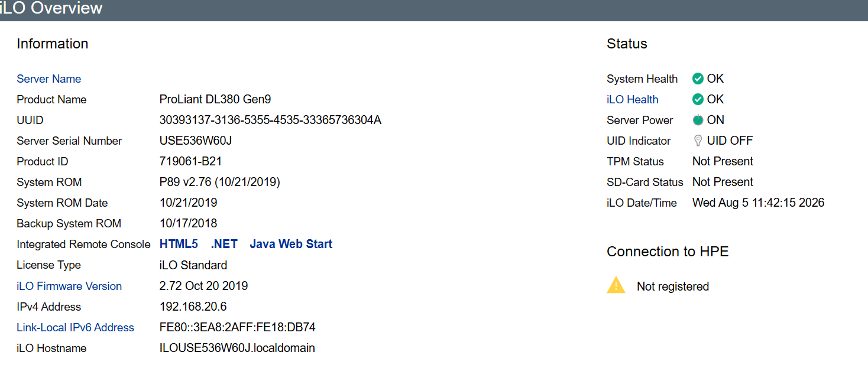
Task: Open the Server Name link
Action: (49, 79)
